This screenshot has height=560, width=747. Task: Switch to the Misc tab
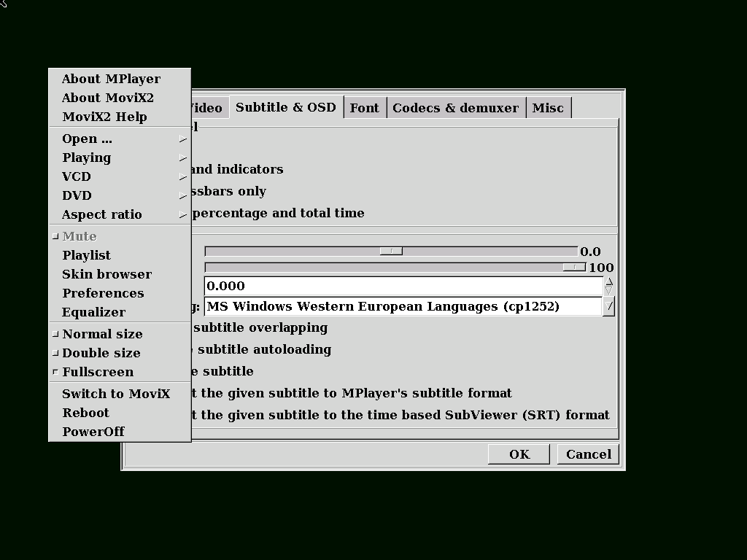click(x=548, y=108)
